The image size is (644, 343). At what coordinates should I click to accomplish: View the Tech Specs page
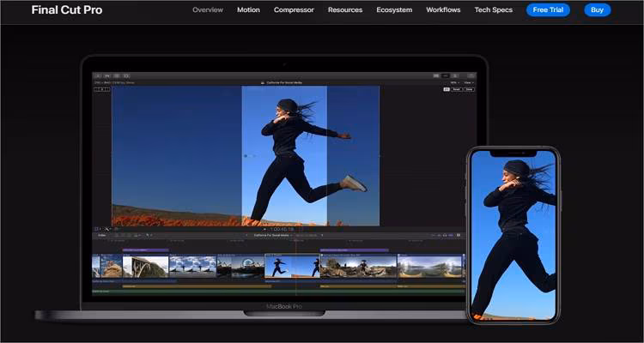point(494,9)
